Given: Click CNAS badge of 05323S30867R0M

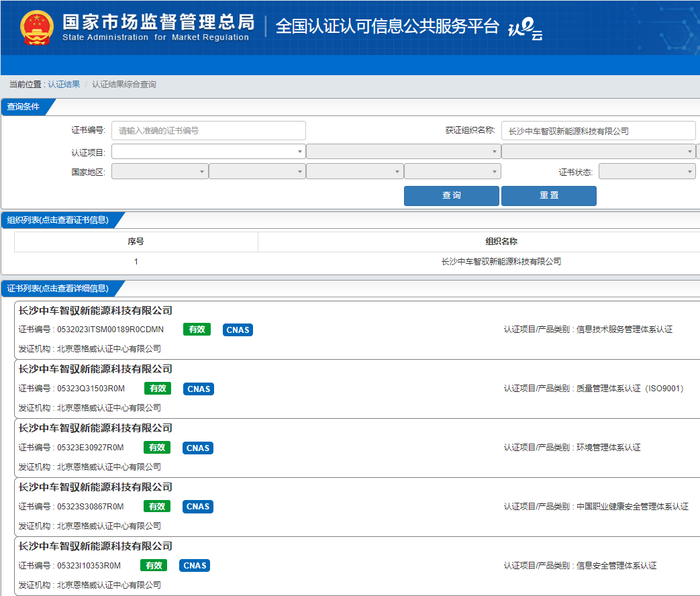Looking at the screenshot, I should (198, 507).
